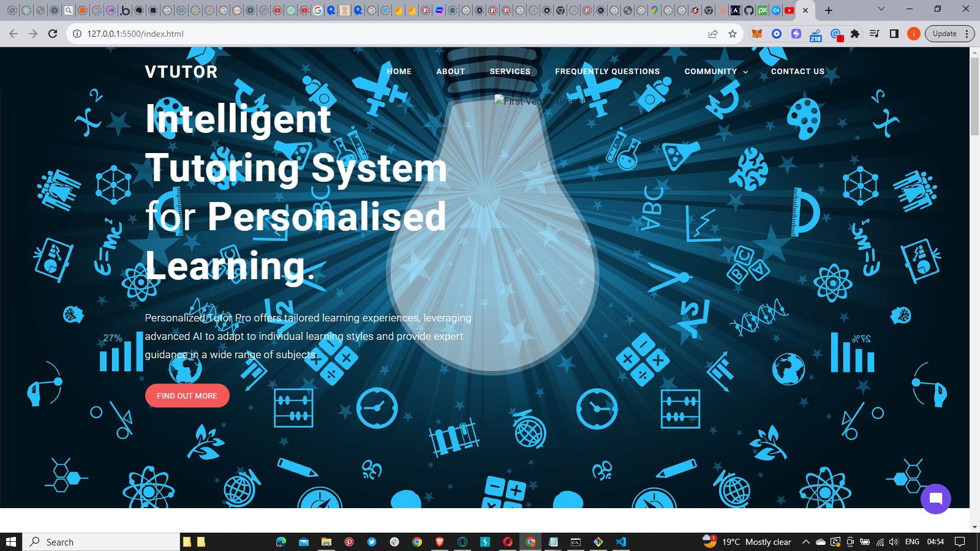Screen dimensions: 980x551
Task: Open OneDrive cloud tray icon
Action: click(821, 542)
